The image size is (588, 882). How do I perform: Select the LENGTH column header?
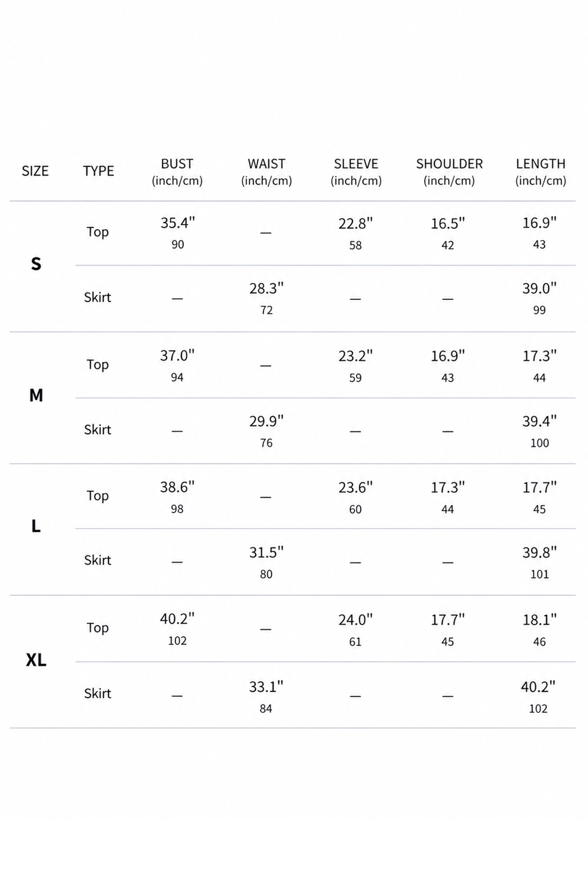540,172
